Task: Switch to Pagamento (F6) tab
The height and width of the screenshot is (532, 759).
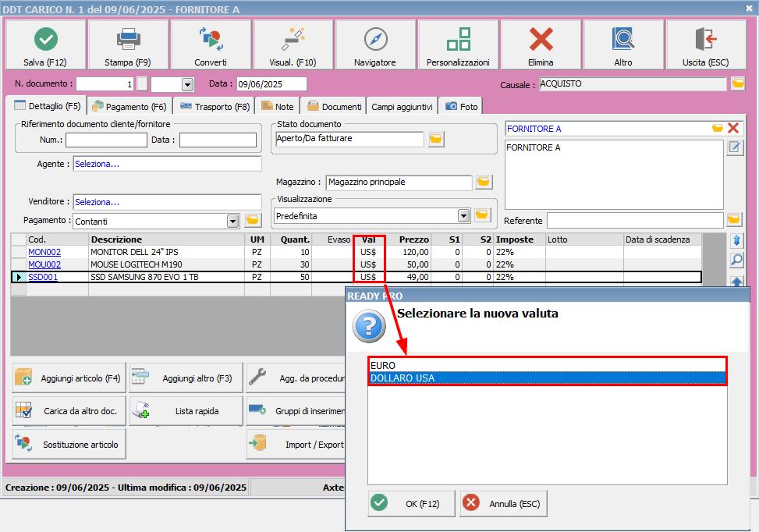Action: pos(129,107)
